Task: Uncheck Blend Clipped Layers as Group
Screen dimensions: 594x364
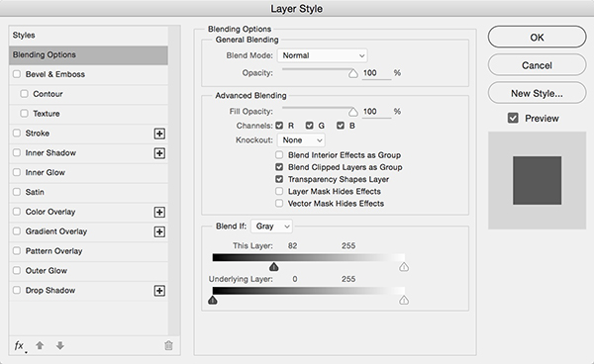Action: click(x=279, y=167)
